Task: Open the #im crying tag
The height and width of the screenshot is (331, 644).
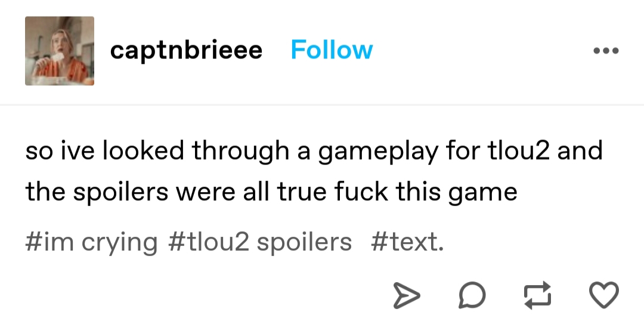Action: (91, 242)
